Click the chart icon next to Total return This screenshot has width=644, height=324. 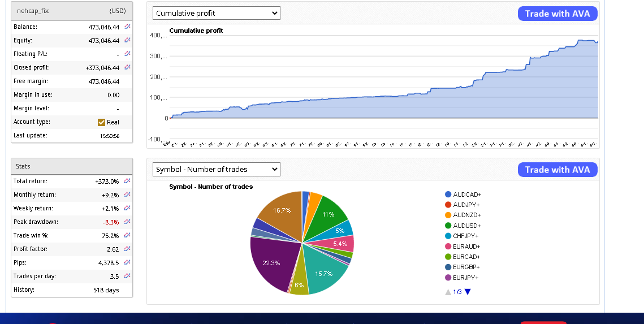(127, 181)
